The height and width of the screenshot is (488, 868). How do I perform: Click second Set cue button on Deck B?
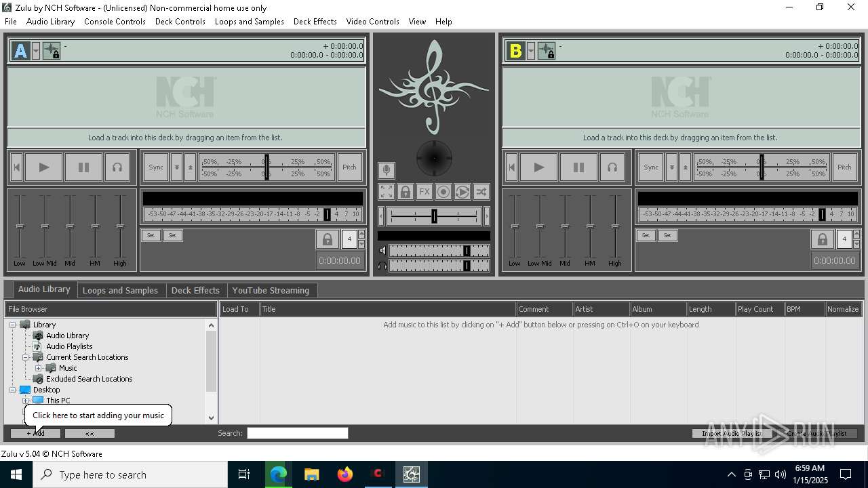click(667, 235)
